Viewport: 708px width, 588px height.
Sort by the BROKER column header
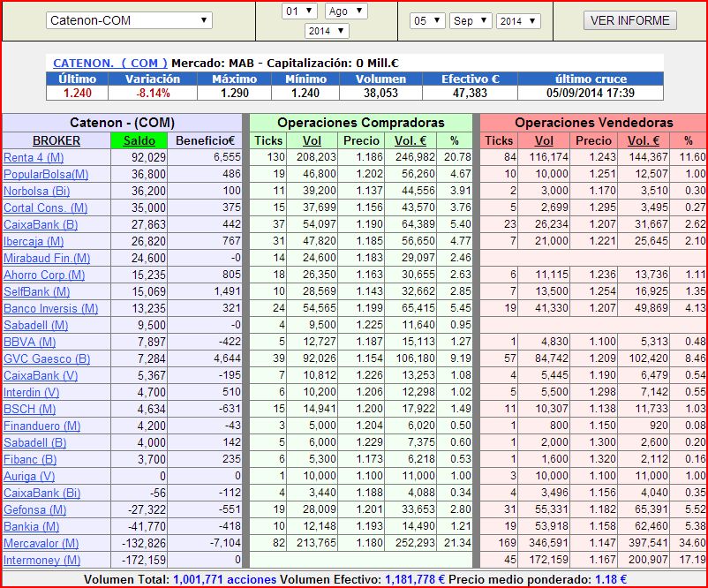pos(56,140)
